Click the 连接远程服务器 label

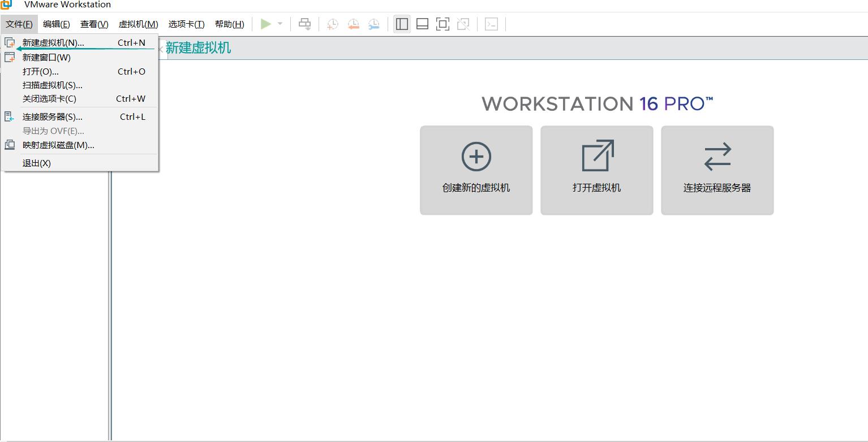click(717, 188)
